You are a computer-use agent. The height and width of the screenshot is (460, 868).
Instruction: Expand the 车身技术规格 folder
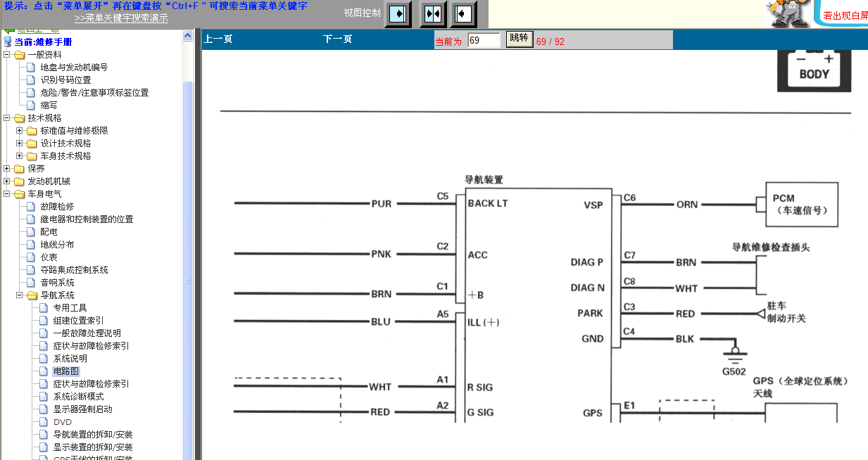point(20,156)
